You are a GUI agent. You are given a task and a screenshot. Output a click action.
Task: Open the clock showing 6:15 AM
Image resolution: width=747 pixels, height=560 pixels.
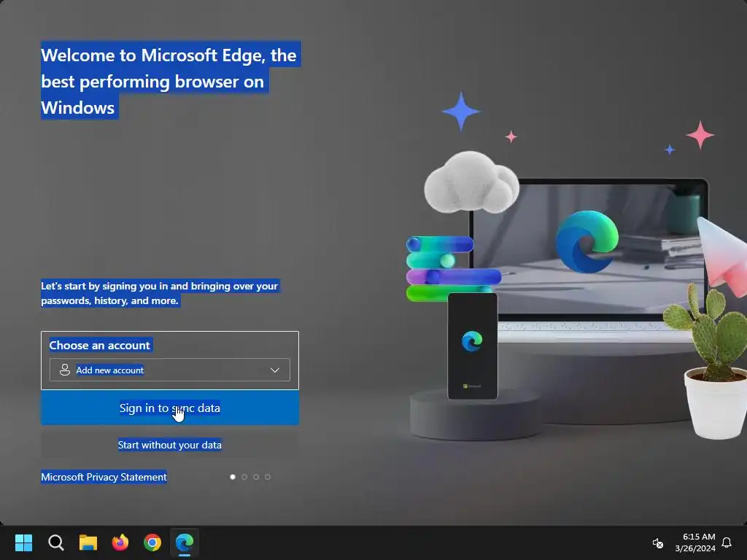coord(695,542)
